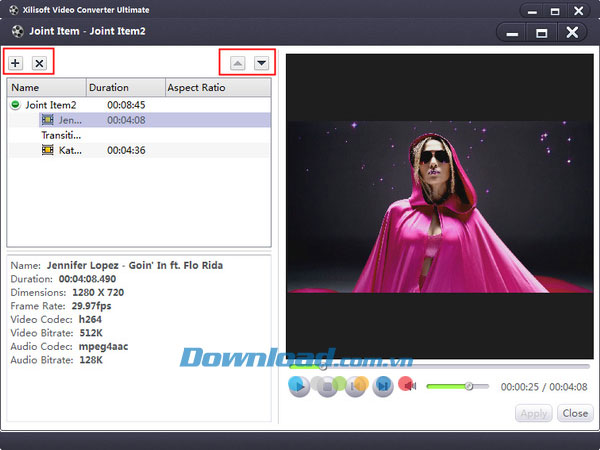Sort by the Name column header
This screenshot has height=450, width=600.
pyautogui.click(x=47, y=88)
